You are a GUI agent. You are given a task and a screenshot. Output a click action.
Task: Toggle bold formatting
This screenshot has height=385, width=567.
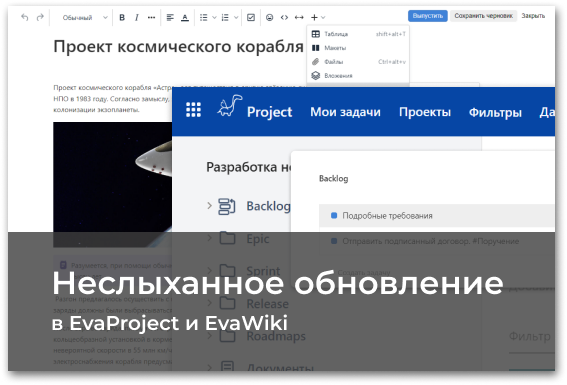tap(122, 17)
